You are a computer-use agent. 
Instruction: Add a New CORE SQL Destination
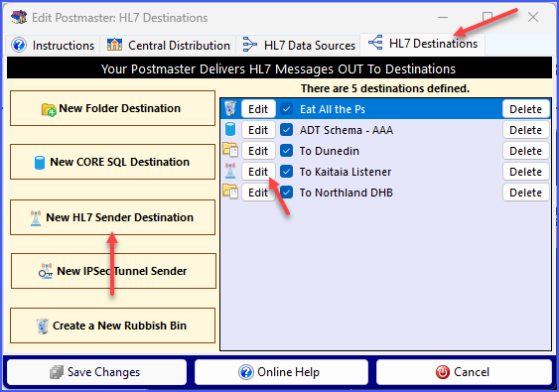(x=112, y=162)
